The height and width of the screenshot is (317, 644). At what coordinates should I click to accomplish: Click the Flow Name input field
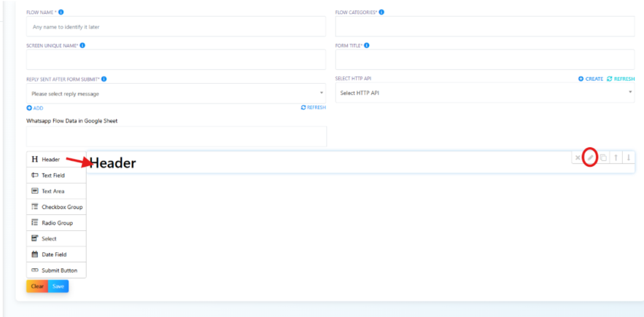coord(176,27)
